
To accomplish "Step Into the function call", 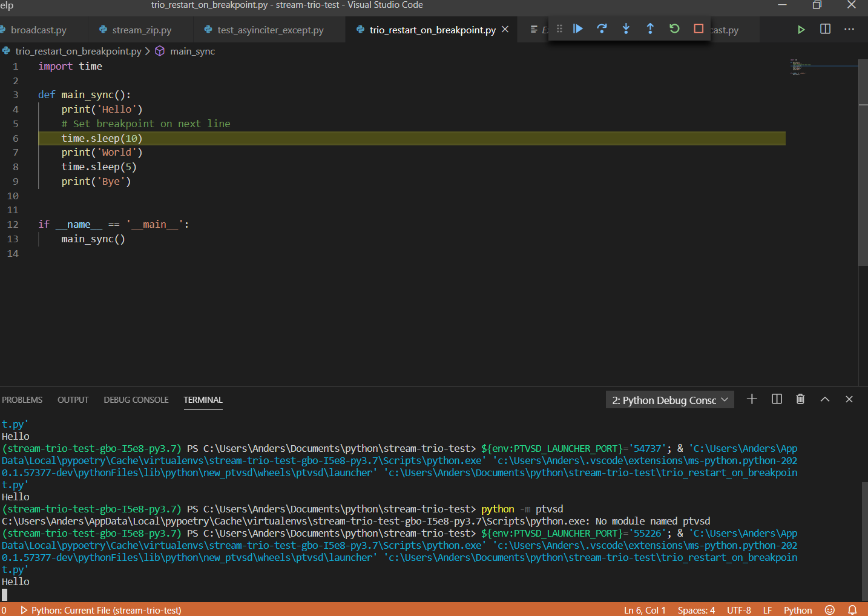I will [x=626, y=28].
